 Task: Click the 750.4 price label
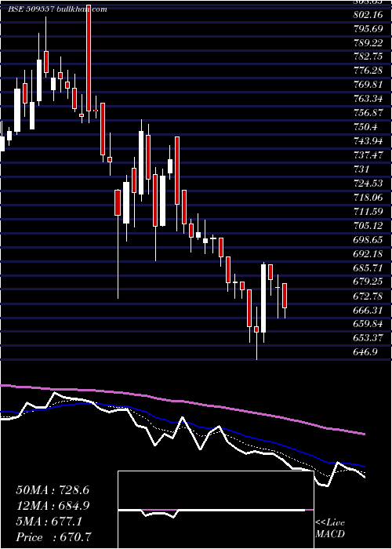click(x=365, y=127)
